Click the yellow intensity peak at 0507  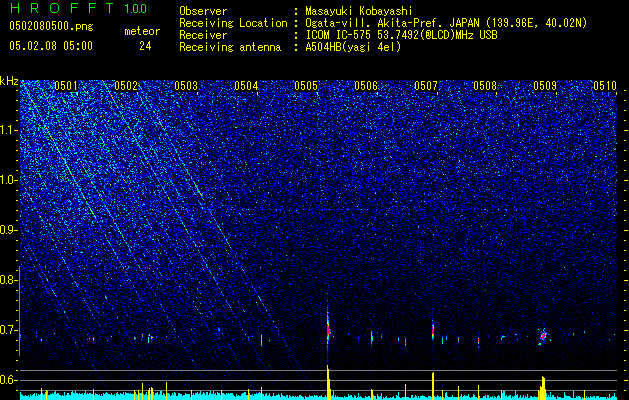tap(433, 386)
